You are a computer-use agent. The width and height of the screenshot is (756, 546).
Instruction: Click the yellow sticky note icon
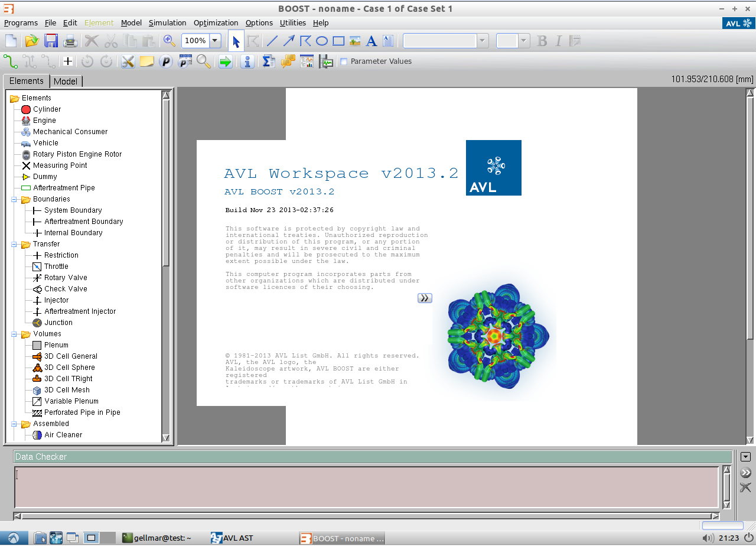point(146,61)
